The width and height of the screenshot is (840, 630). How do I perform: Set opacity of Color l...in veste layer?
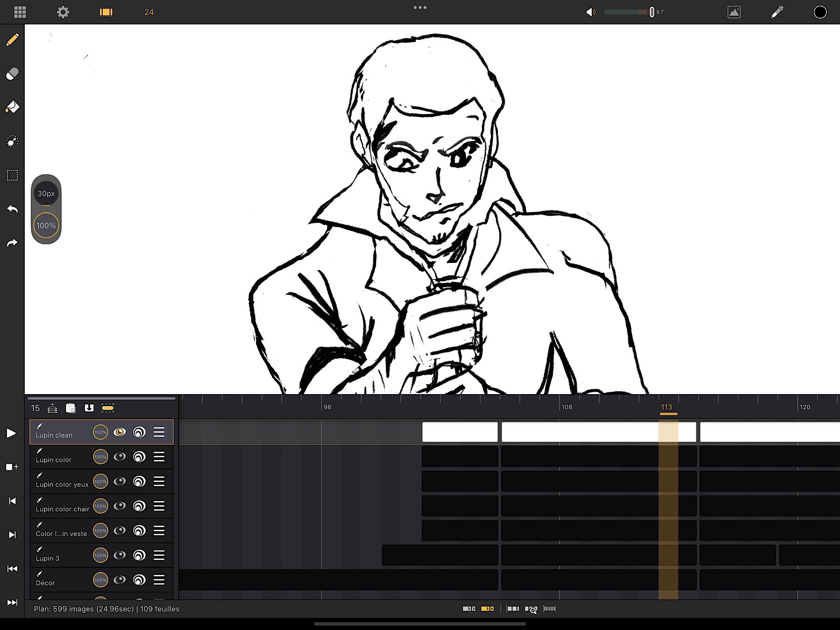coord(100,531)
